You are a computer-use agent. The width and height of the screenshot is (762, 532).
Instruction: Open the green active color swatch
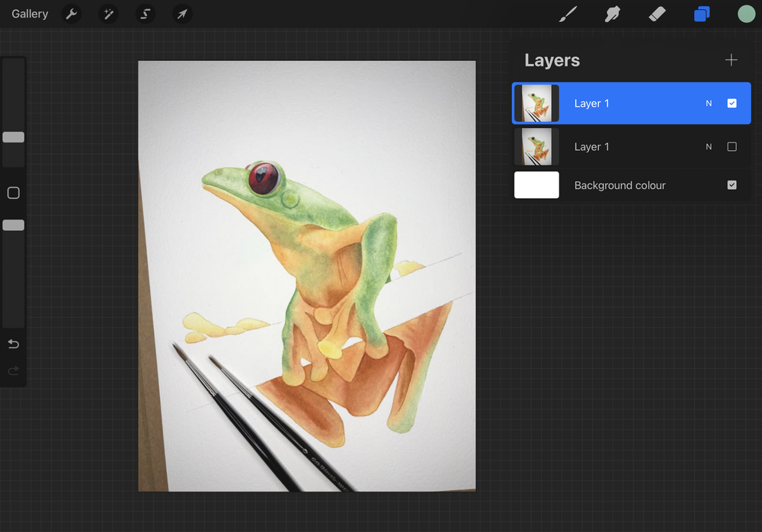(746, 14)
